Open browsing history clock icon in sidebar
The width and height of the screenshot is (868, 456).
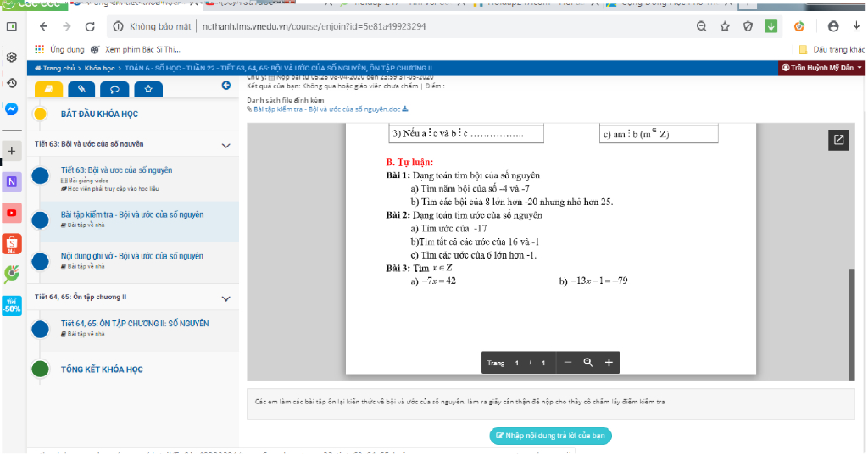(12, 83)
